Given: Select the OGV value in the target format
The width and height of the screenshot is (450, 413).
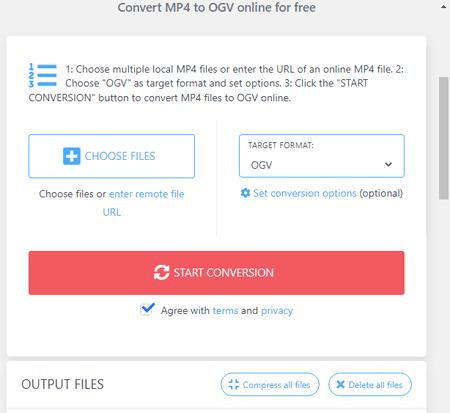Looking at the screenshot, I should pyautogui.click(x=261, y=165).
